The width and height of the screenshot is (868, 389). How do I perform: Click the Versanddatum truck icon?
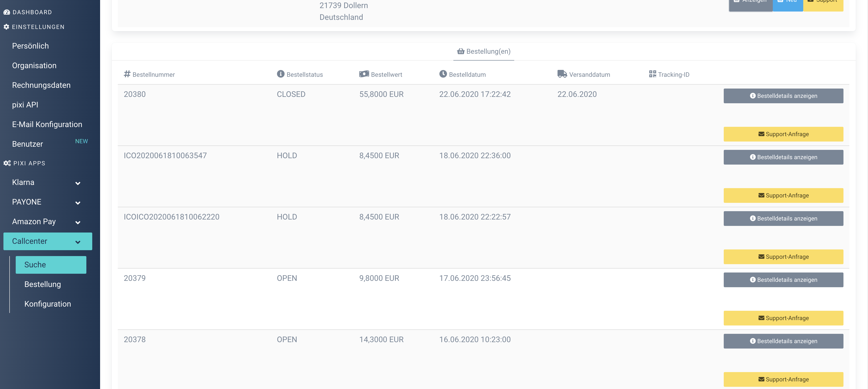pyautogui.click(x=562, y=74)
